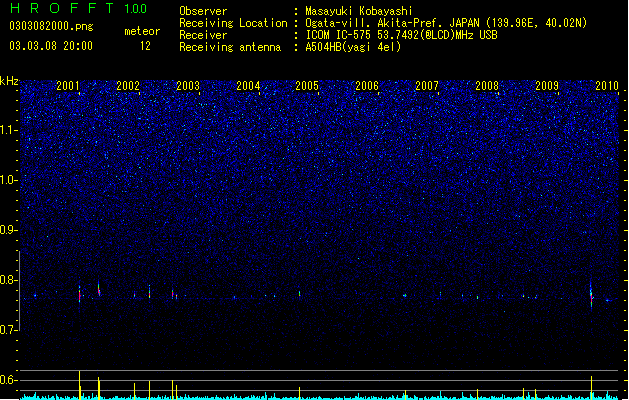Click the Observer name Masayuki Kobayashi
Image resolution: width=629 pixels, height=400 pixels.
359,11
